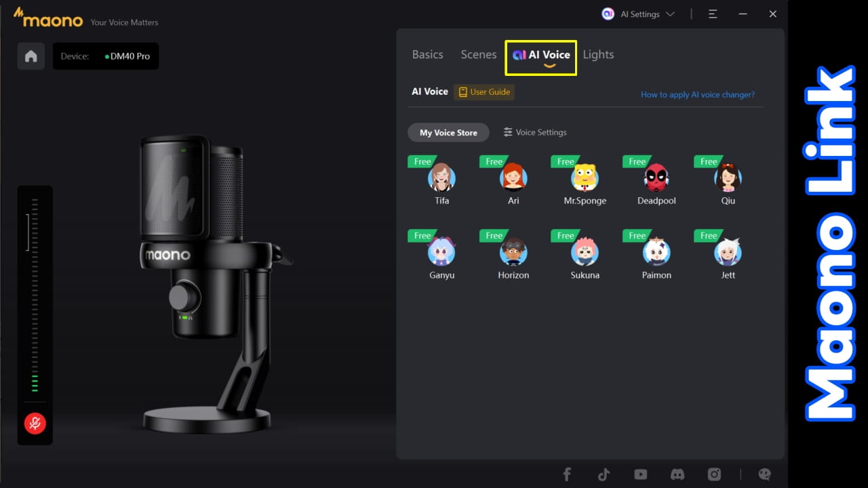The height and width of the screenshot is (488, 868).
Task: Click the Paimon name label
Action: pyautogui.click(x=656, y=275)
